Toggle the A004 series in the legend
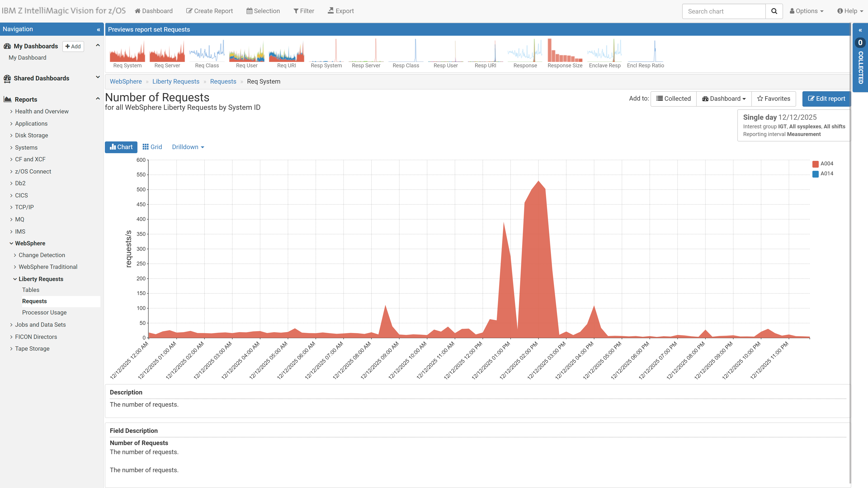The width and height of the screenshot is (868, 488). 823,164
